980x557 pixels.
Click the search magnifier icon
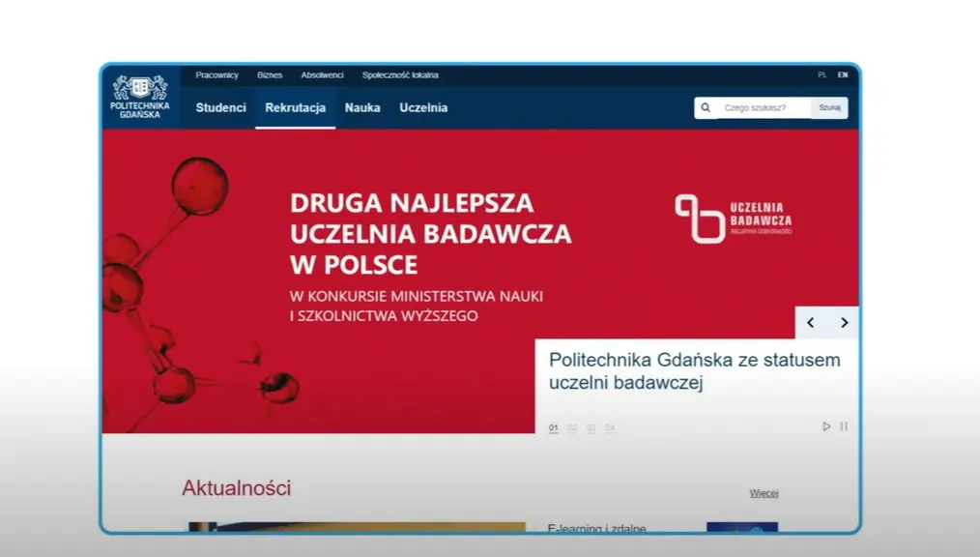(x=706, y=107)
